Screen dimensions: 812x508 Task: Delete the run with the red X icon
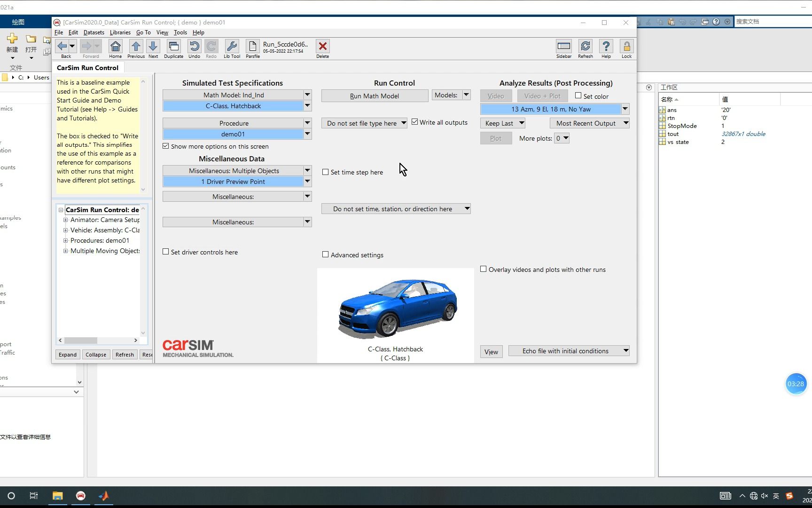click(322, 47)
